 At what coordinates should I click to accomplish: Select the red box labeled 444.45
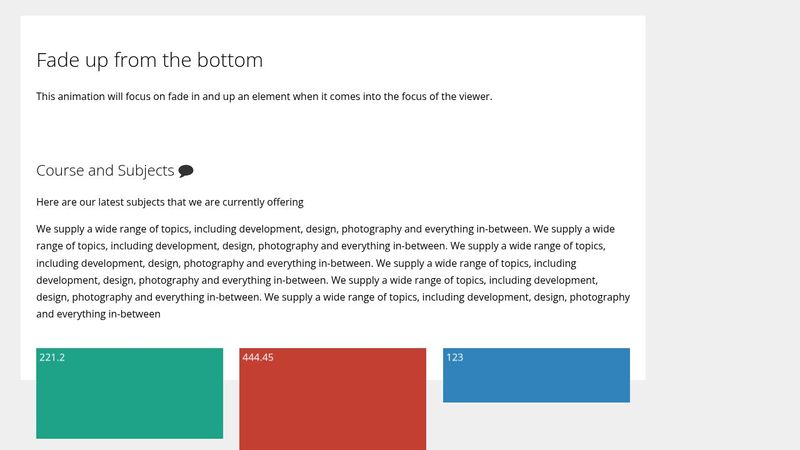click(333, 399)
